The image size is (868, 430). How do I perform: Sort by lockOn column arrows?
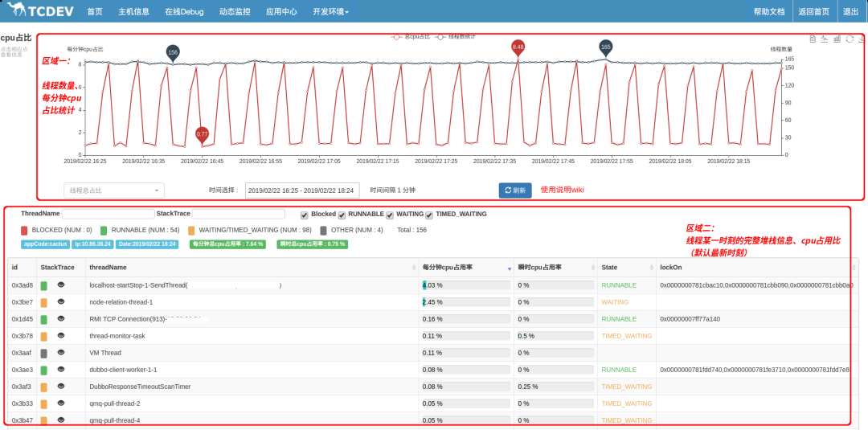click(856, 268)
